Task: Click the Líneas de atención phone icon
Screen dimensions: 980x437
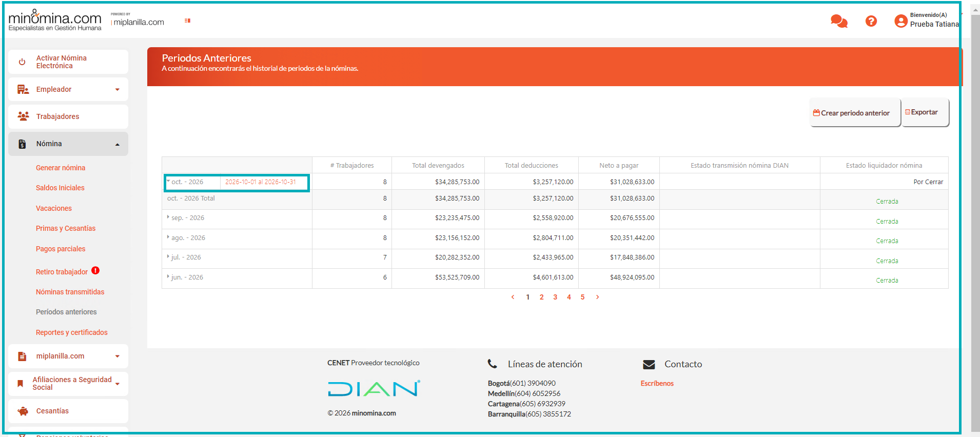Action: click(x=492, y=364)
